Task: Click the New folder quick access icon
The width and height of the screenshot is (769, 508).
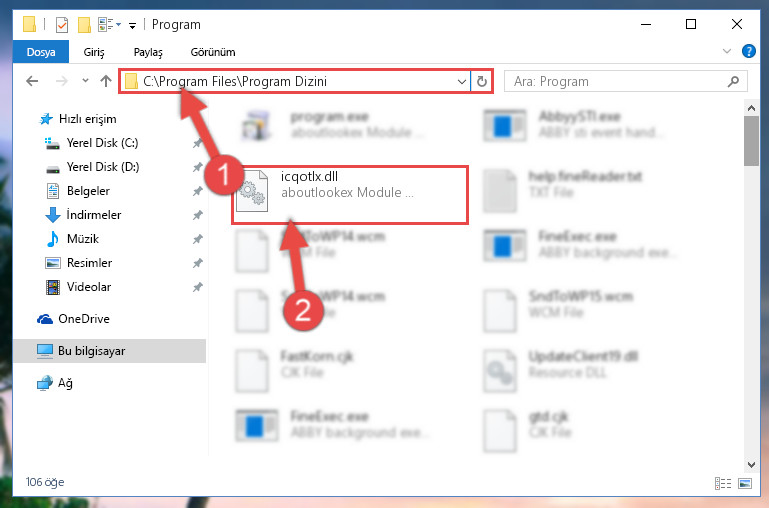Action: (84, 25)
